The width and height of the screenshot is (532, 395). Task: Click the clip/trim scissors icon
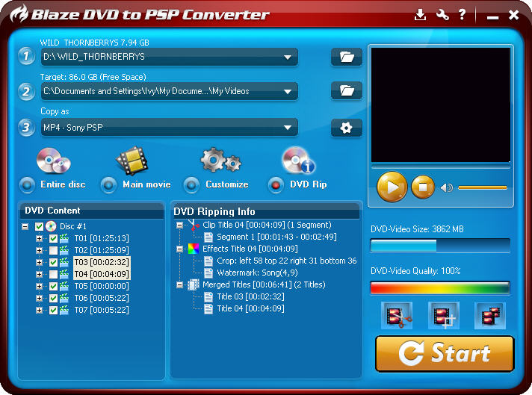396,316
